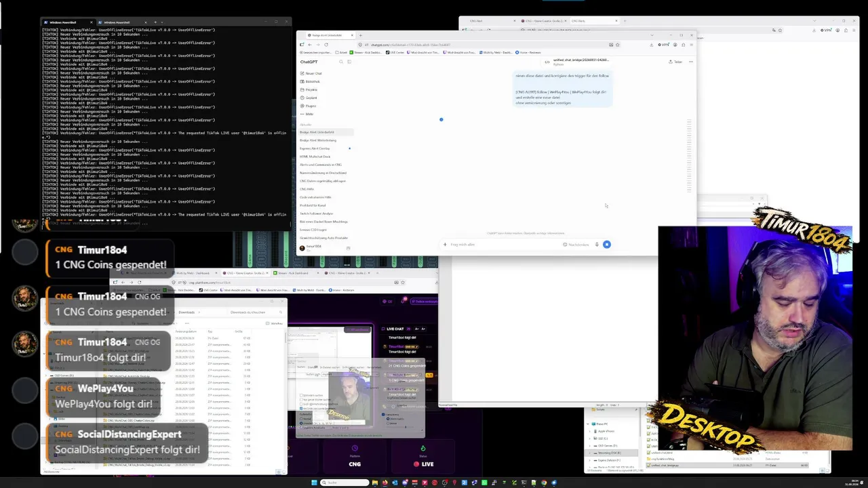Open Google Chrome from the taskbar
Viewport: 868px width, 488px height.
coord(544,483)
